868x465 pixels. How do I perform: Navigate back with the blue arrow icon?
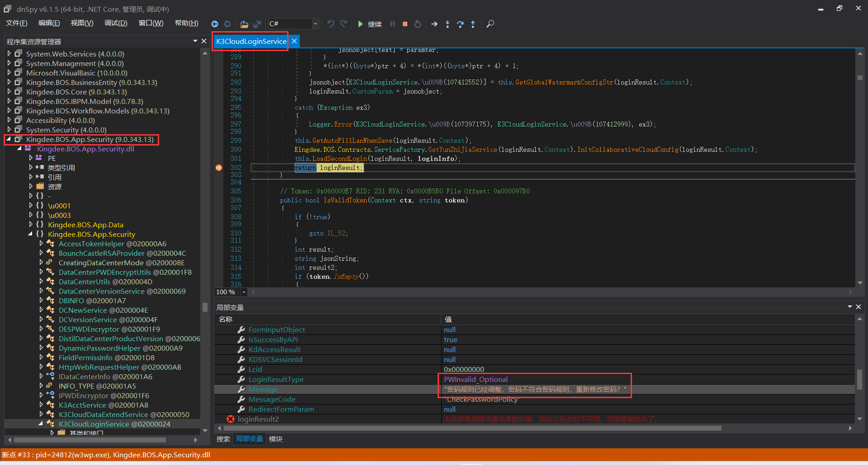point(215,24)
